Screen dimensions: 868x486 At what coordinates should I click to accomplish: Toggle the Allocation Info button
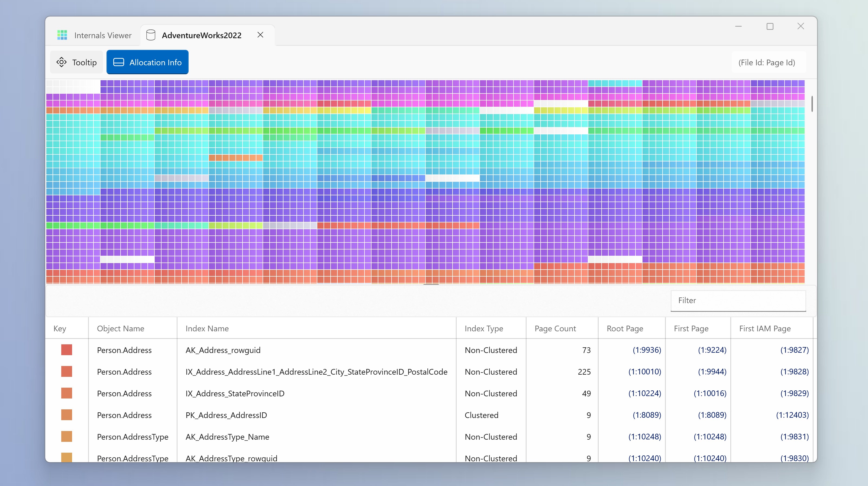pyautogui.click(x=148, y=62)
